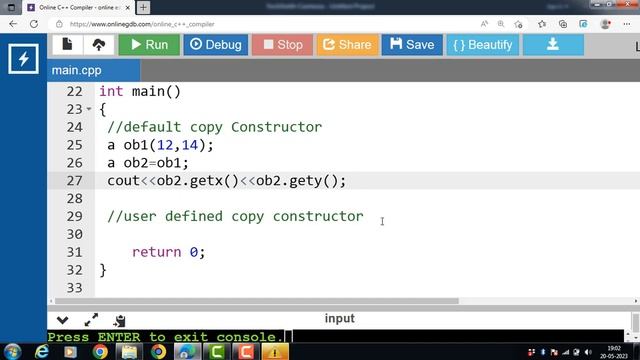Click the 'int main()' line
The image size is (640, 360).
click(x=140, y=91)
